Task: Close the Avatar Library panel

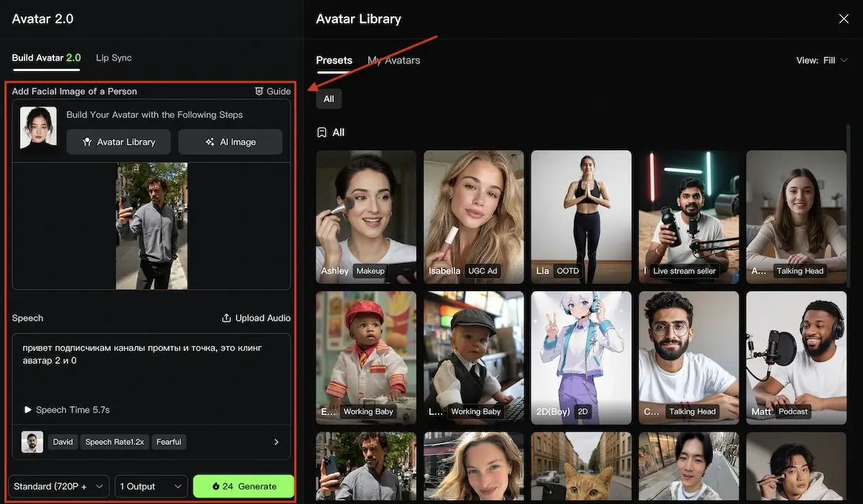Action: pos(844,19)
